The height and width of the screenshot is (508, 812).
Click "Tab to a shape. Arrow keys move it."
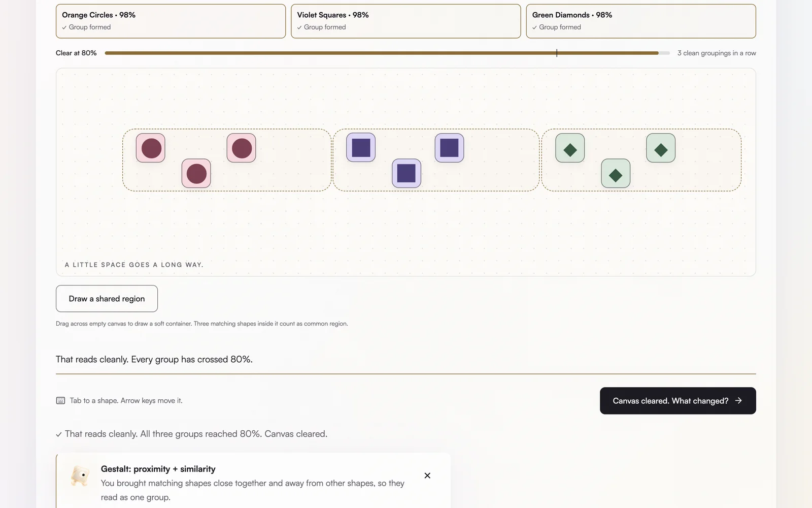pyautogui.click(x=126, y=401)
